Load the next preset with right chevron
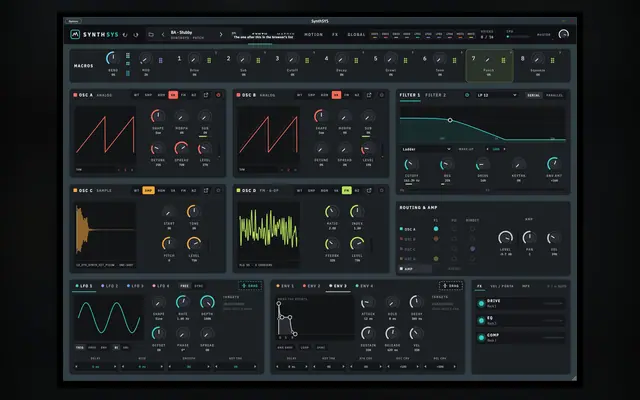 [221, 35]
